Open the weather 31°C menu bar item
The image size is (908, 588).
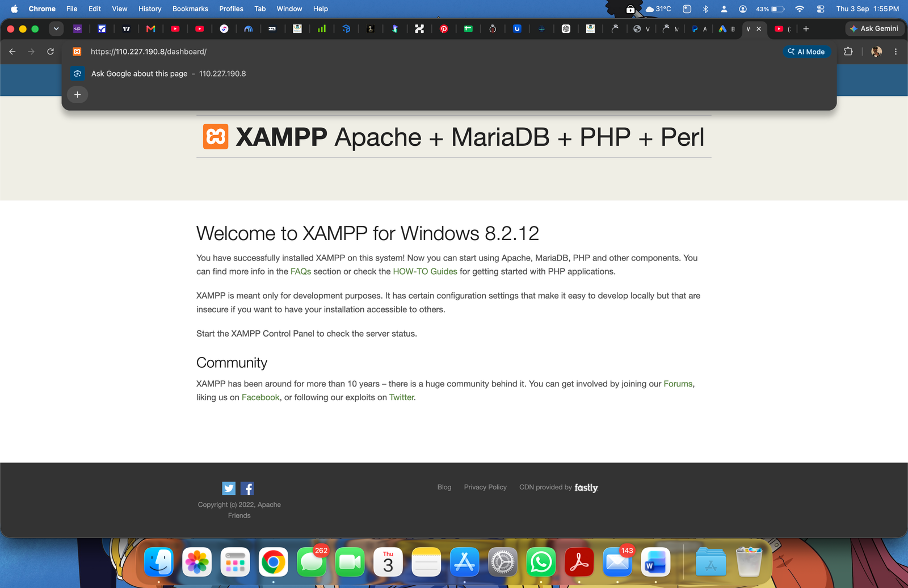coord(658,9)
